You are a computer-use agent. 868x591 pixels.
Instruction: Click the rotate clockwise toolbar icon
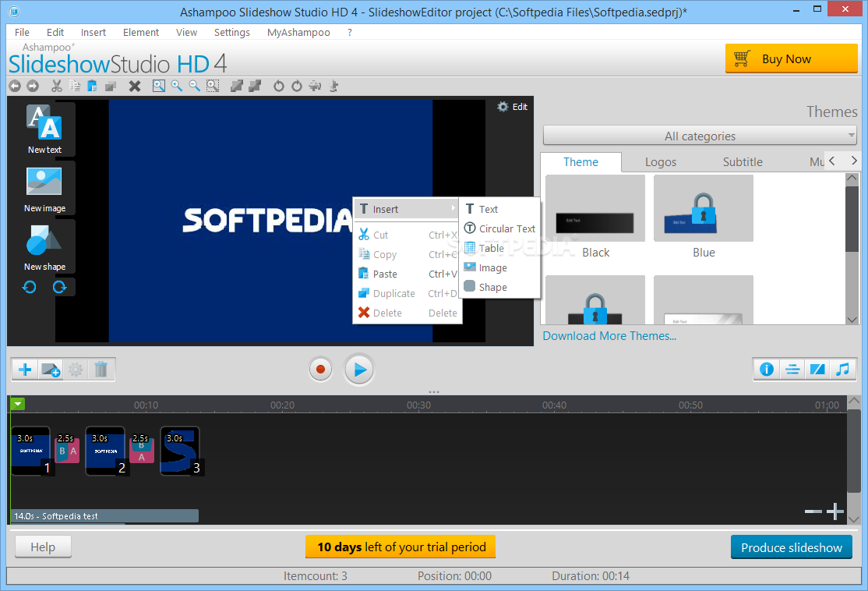pyautogui.click(x=297, y=86)
